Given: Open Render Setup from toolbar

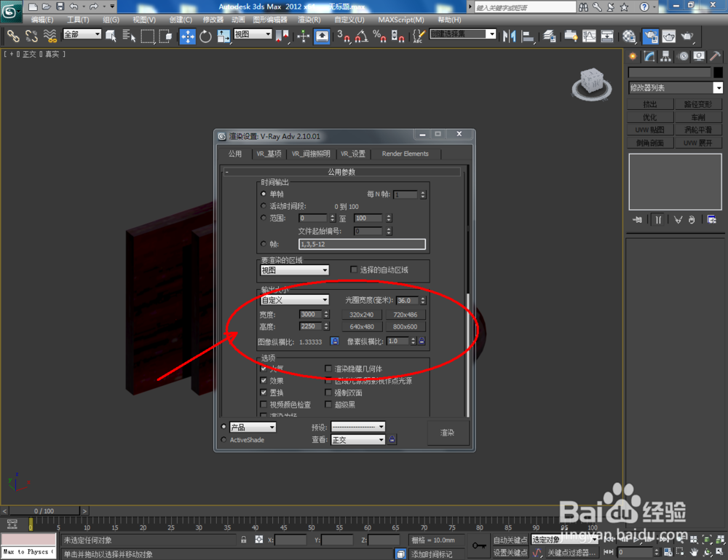Looking at the screenshot, I should tap(650, 36).
